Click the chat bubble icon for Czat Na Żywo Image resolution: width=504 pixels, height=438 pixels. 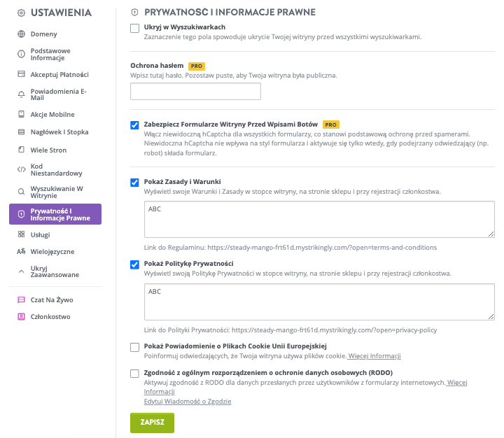(x=21, y=299)
